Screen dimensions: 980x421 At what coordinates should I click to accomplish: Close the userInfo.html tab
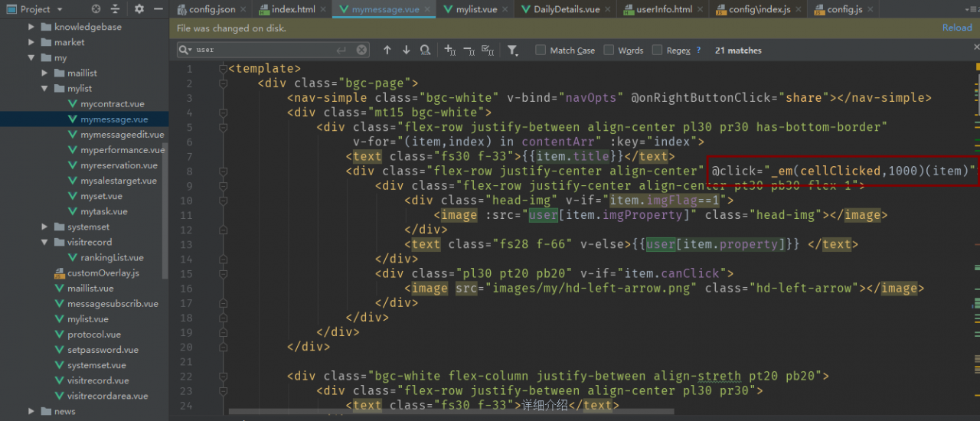coord(701,9)
